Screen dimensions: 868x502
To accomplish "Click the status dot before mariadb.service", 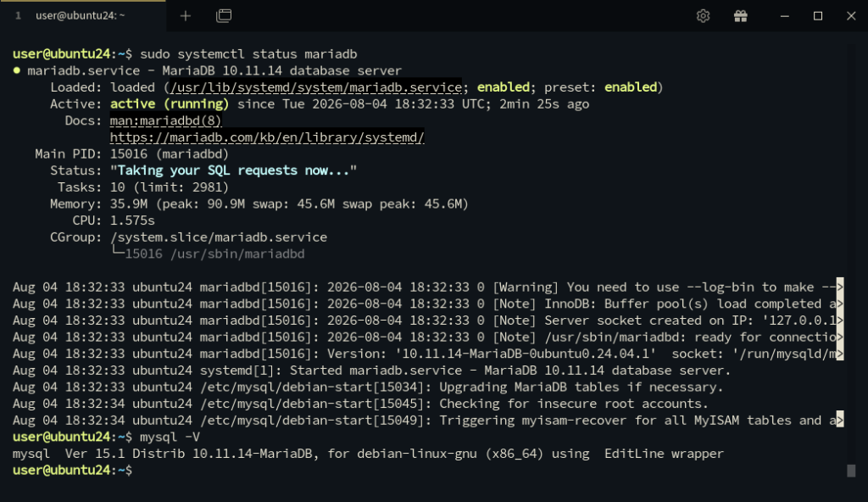I will click(x=17, y=70).
